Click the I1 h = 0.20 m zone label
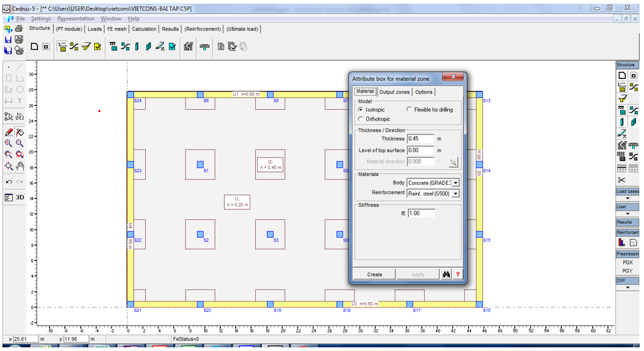 tap(237, 202)
